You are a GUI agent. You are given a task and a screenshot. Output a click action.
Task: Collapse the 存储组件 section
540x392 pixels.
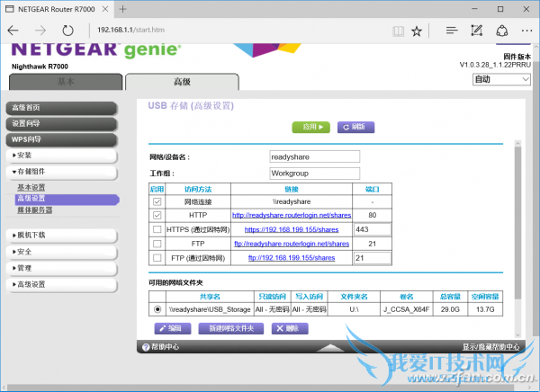click(x=62, y=172)
